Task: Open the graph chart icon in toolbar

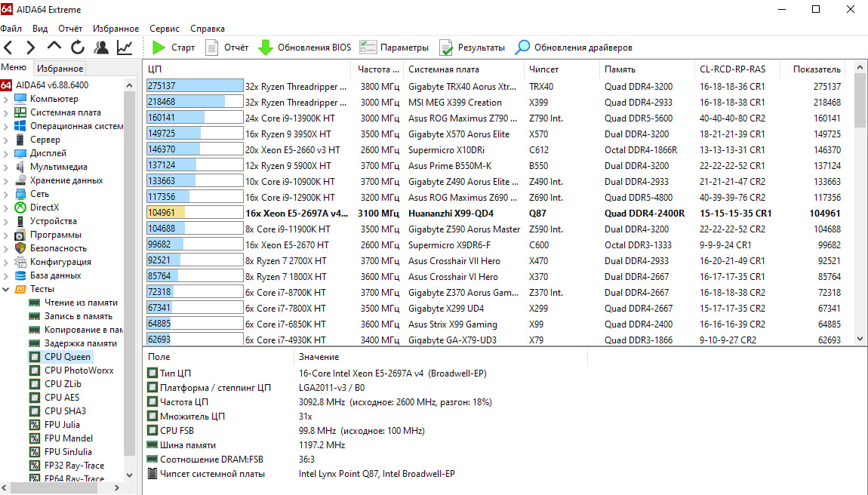Action: (x=125, y=48)
